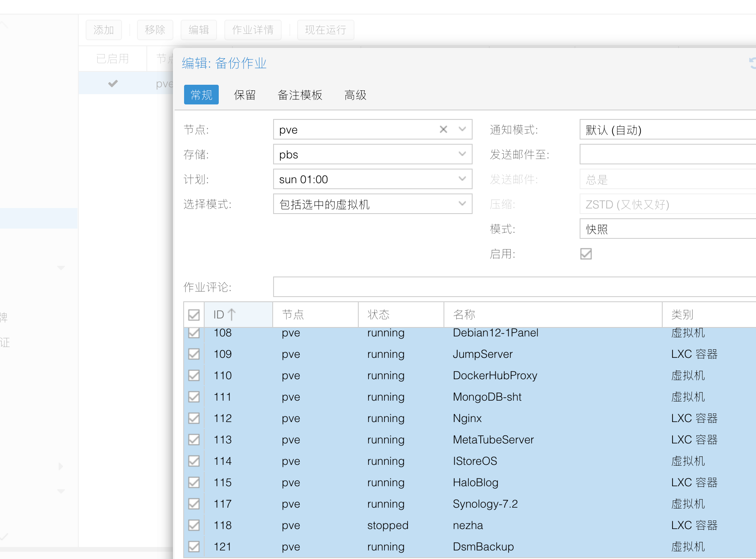Viewport: 756px width, 559px height.
Task: Click the 作业评论 comment input field
Action: click(x=514, y=287)
